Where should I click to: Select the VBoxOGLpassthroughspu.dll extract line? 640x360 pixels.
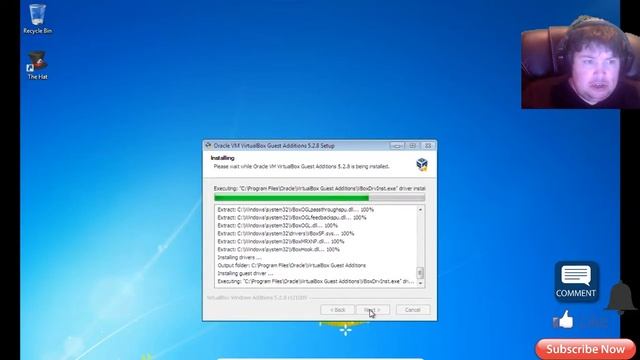pos(296,209)
